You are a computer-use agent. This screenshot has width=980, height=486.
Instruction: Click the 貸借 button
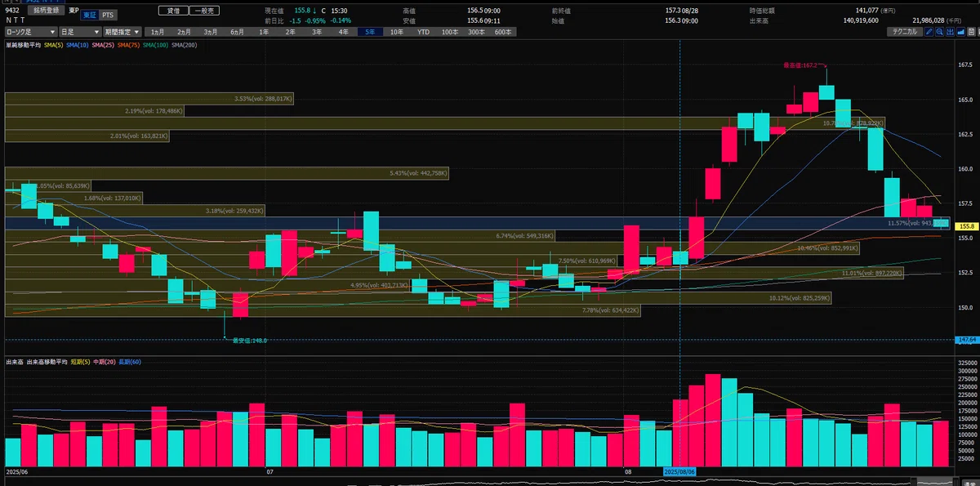point(173,11)
